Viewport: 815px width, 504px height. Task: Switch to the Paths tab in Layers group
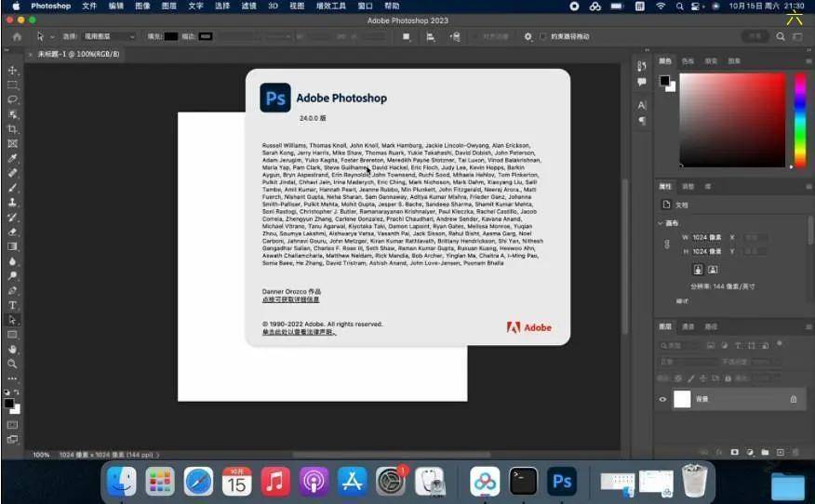pos(711,326)
